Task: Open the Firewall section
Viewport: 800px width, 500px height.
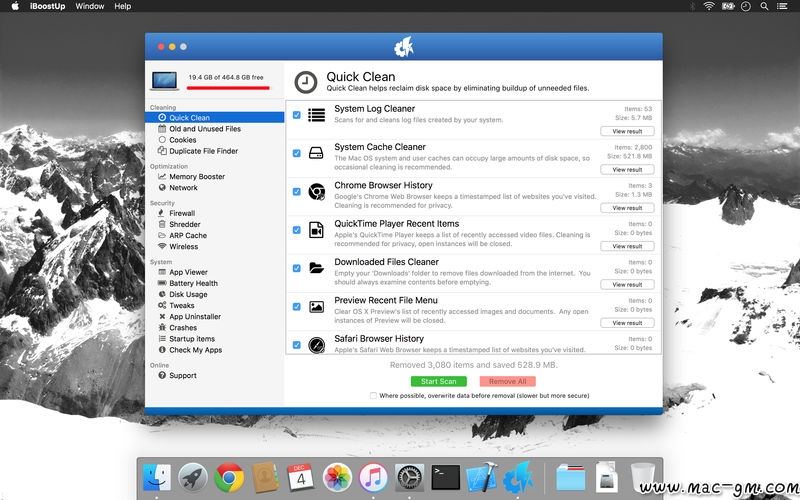Action: coord(176,213)
